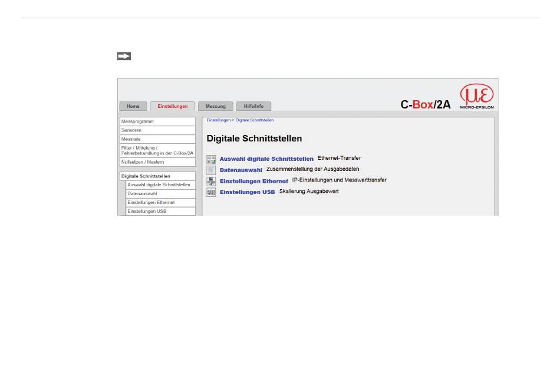Click Einstellungen in the breadcrumb path
Screen dimensions: 560x392
tap(218, 120)
